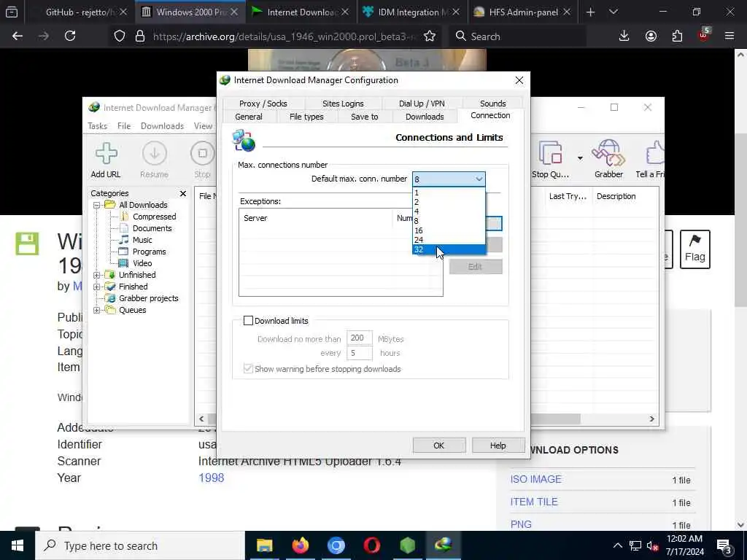Open Firefox extensions puzzle icon
Screen dimensions: 747x560
[x=677, y=36]
